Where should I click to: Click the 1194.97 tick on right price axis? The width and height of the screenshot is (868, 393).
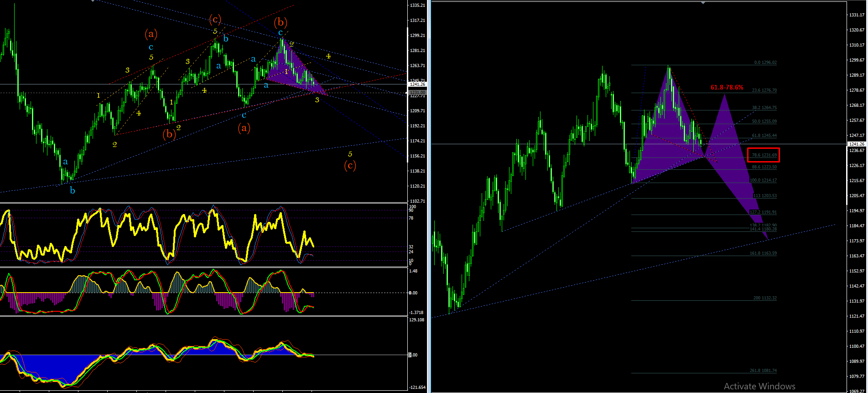click(x=857, y=211)
